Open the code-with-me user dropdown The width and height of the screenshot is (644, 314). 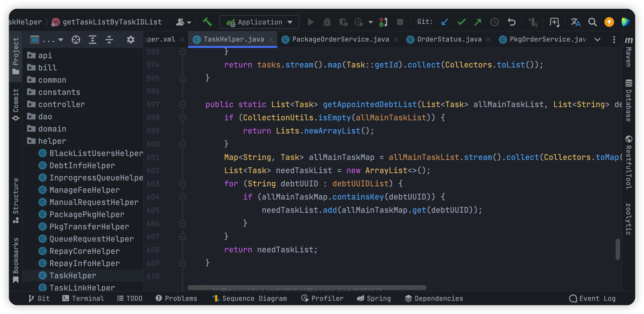coord(183,22)
